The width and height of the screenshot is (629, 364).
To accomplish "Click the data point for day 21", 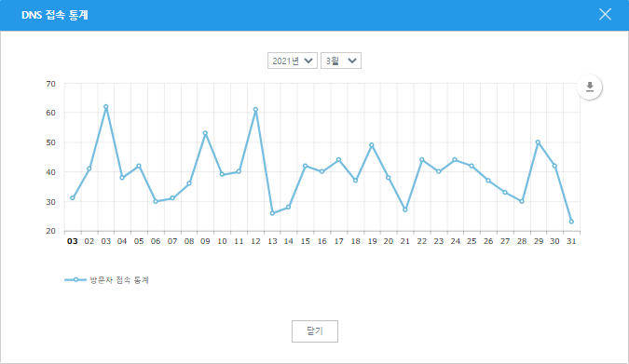I will 405,209.
